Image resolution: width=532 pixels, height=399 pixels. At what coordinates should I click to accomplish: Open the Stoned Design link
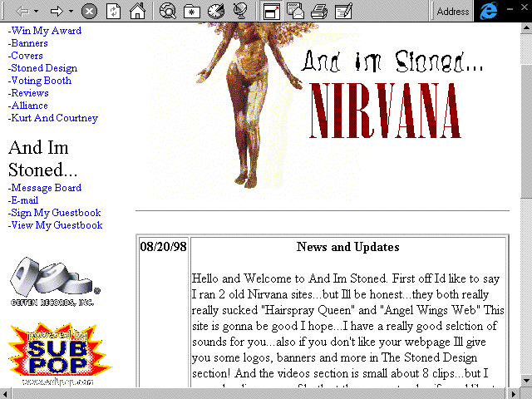click(44, 68)
